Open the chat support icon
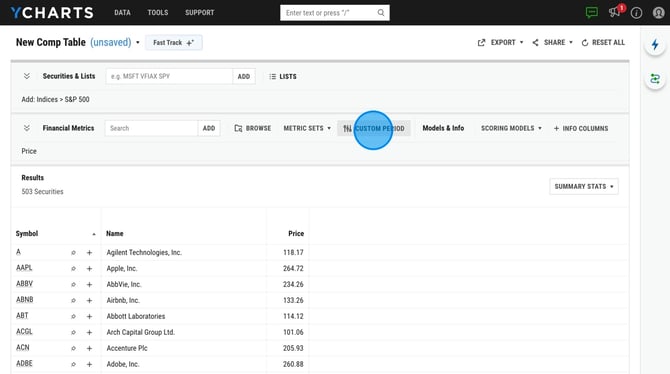The width and height of the screenshot is (670, 374). point(592,12)
